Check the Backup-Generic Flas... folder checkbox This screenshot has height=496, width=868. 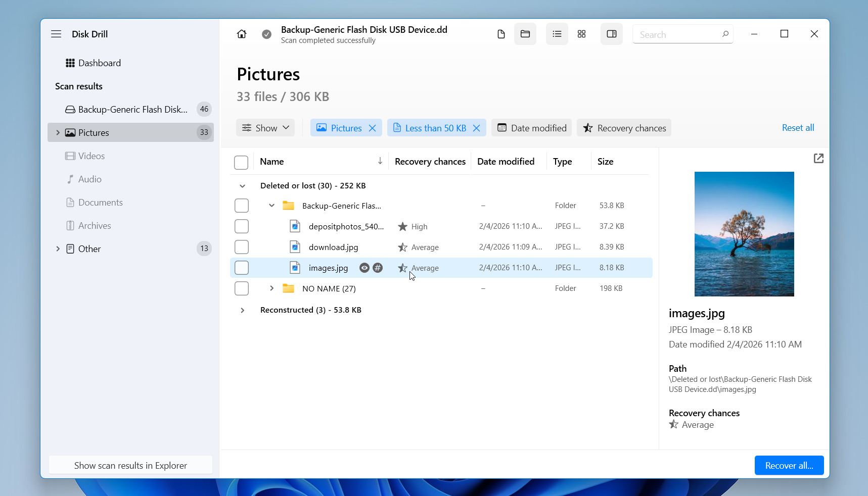click(x=242, y=206)
